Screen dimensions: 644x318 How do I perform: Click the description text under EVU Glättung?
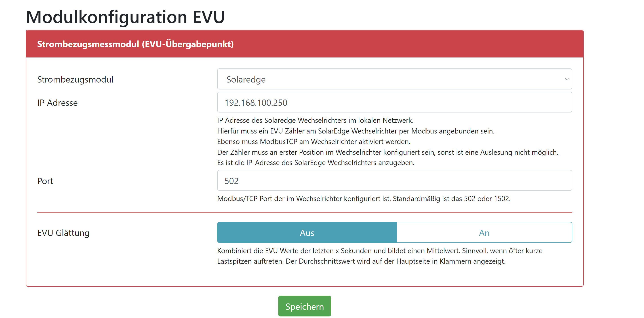pos(379,256)
